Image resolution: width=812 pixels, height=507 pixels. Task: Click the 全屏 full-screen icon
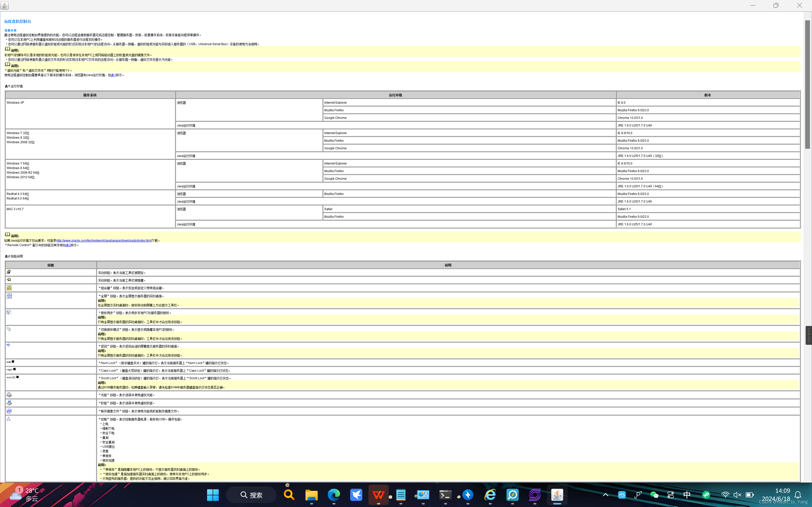click(9, 295)
